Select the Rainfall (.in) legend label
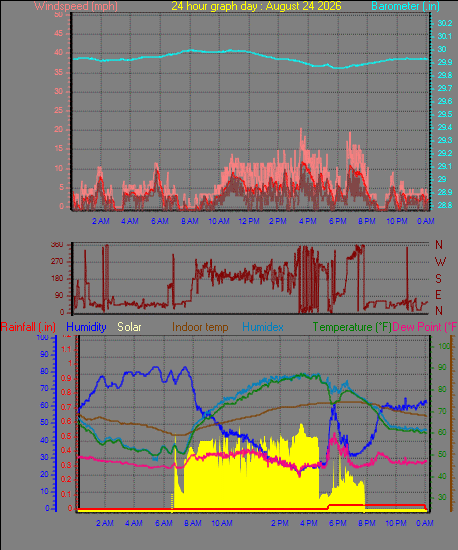The image size is (458, 550). (28, 327)
